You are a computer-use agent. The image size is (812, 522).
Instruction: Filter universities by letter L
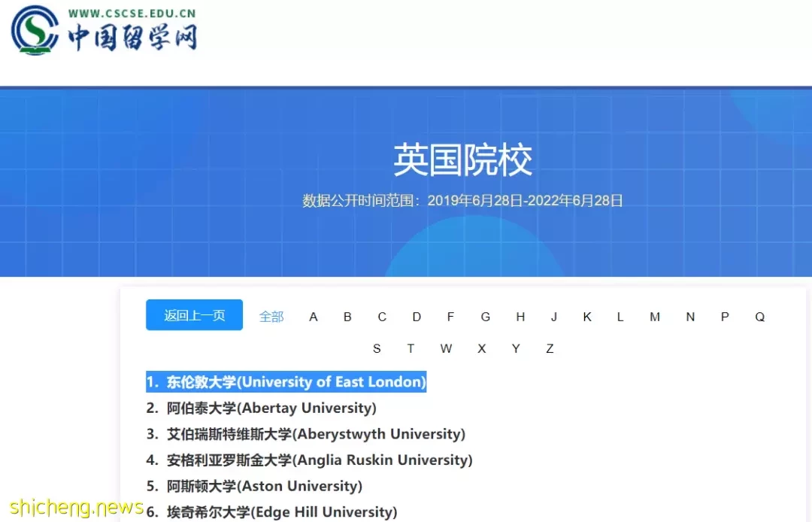(620, 317)
